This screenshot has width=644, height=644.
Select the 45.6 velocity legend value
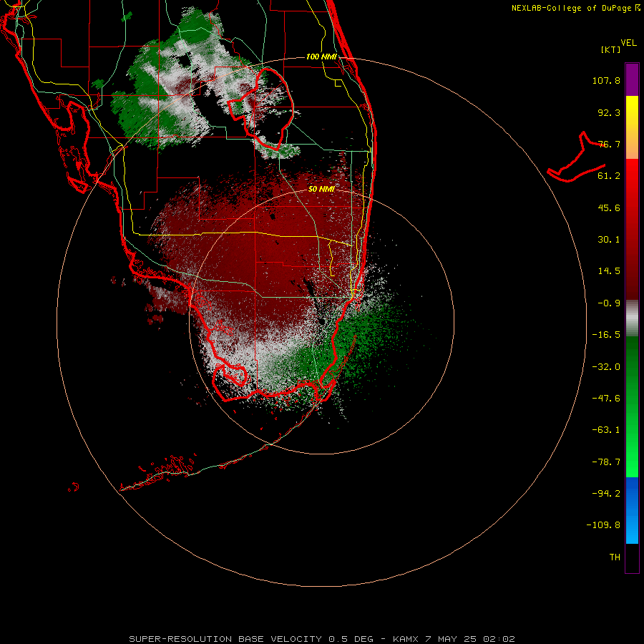click(x=609, y=208)
